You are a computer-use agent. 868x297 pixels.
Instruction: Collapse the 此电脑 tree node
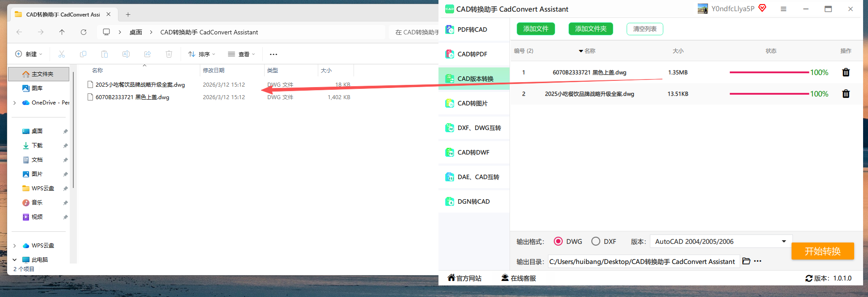coord(15,259)
